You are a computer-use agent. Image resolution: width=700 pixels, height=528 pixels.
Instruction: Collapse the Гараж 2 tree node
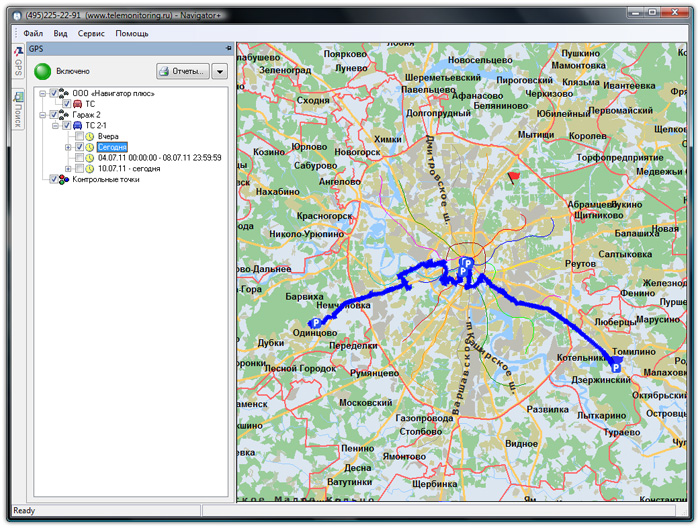coord(42,115)
